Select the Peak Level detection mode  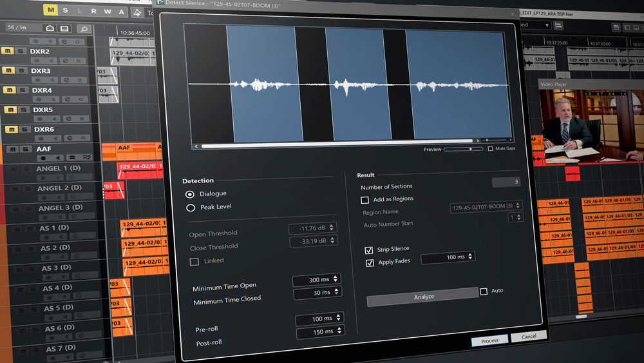click(x=190, y=208)
